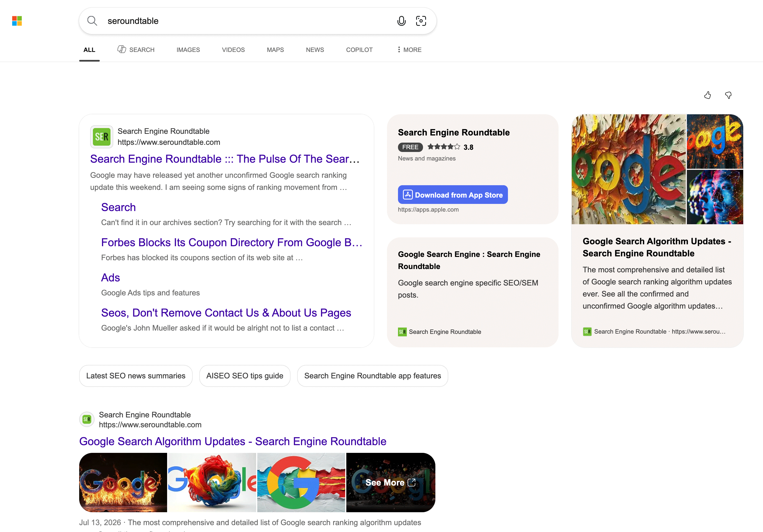Switch to the SEARCH tab
Viewport: 763px width, 532px height.
[136, 50]
